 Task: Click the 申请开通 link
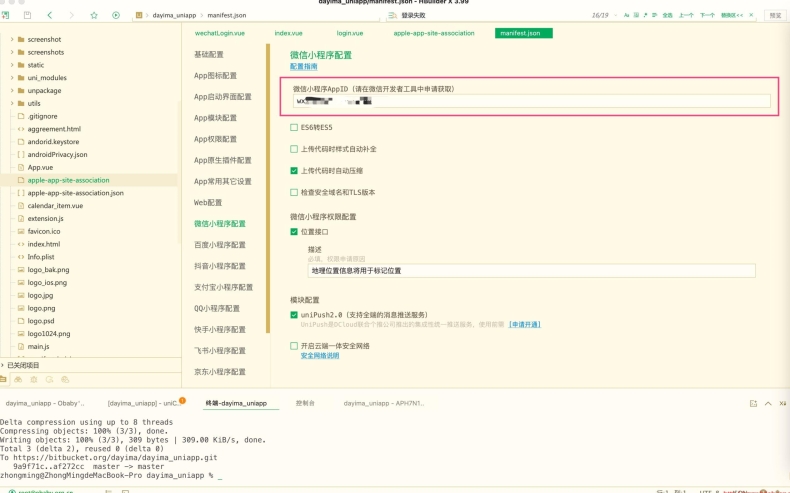coord(525,324)
